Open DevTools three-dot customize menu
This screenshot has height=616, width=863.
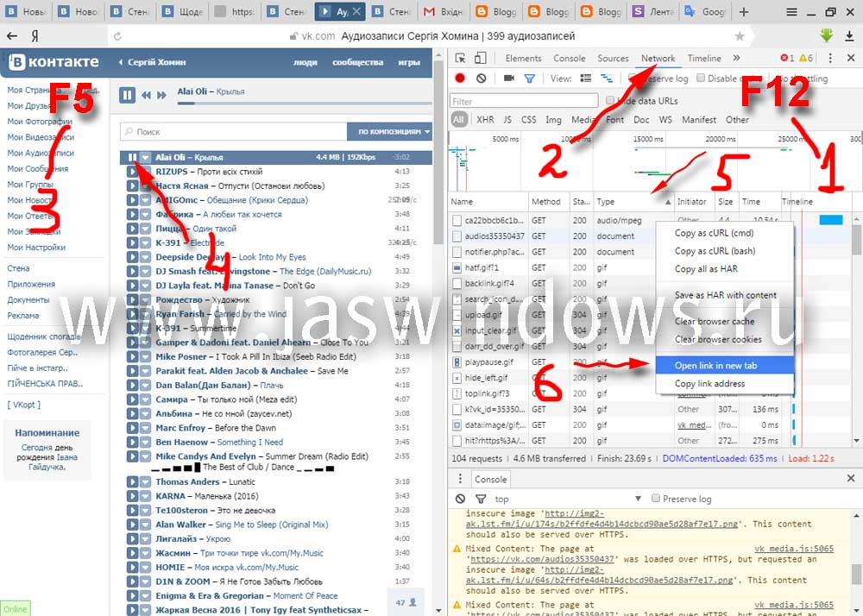[830, 58]
